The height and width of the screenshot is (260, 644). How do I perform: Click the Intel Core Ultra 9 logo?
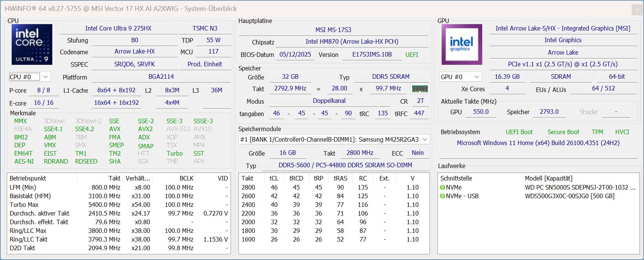32,44
